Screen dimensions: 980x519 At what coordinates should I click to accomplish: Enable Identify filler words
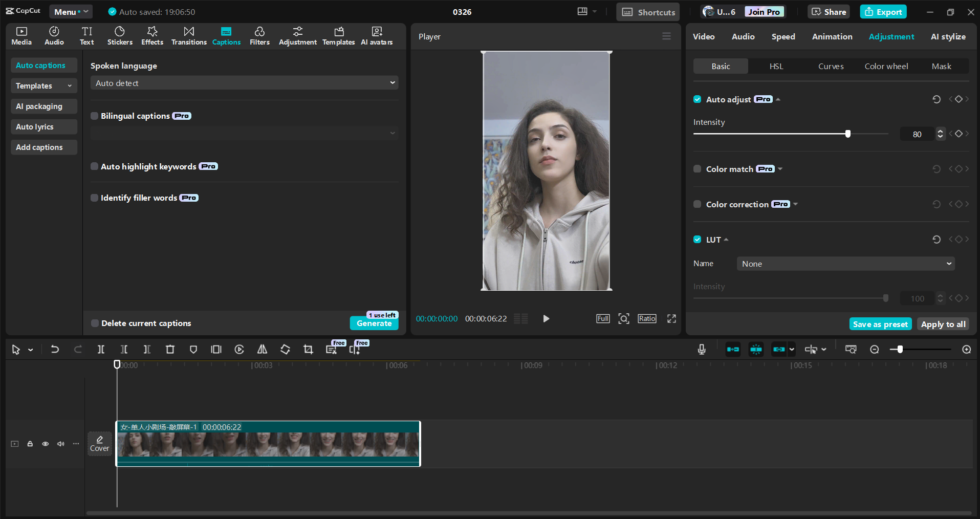(94, 198)
